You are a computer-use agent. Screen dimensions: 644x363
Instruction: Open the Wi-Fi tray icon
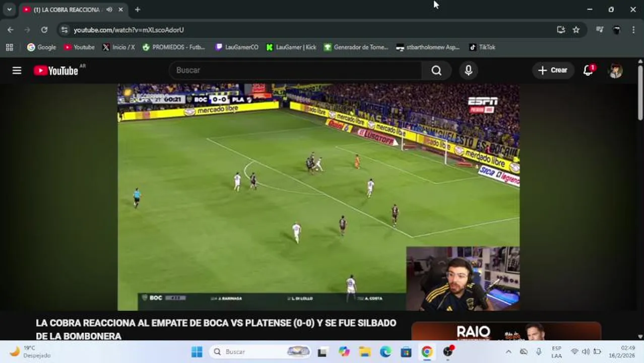coord(574,352)
